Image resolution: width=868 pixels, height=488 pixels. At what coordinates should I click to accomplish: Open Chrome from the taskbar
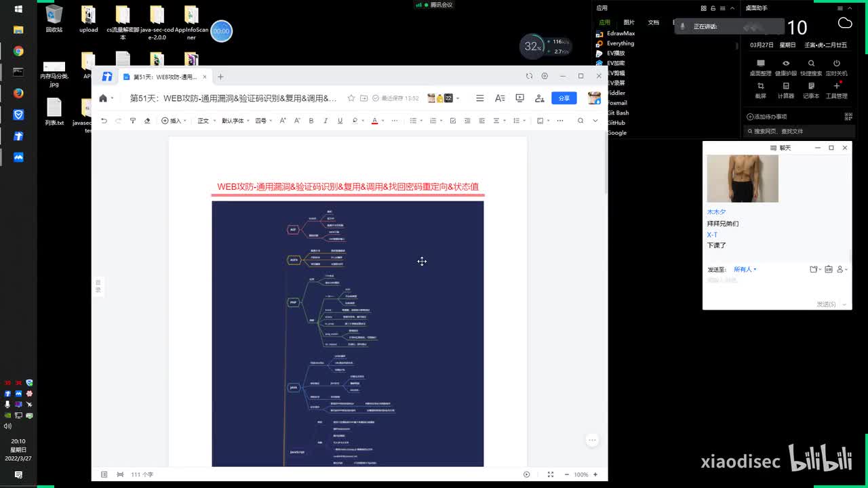point(18,52)
